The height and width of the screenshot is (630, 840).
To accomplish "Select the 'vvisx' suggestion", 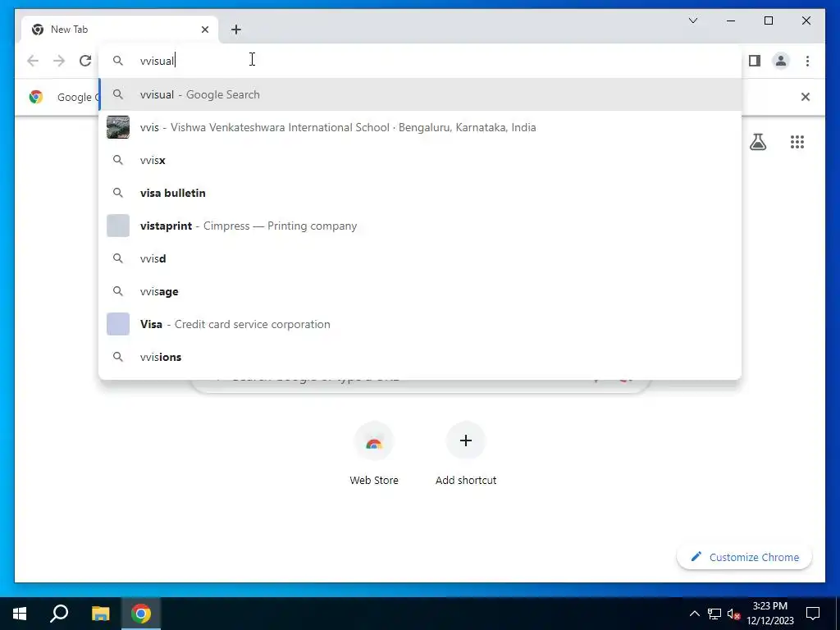I will pyautogui.click(x=420, y=160).
